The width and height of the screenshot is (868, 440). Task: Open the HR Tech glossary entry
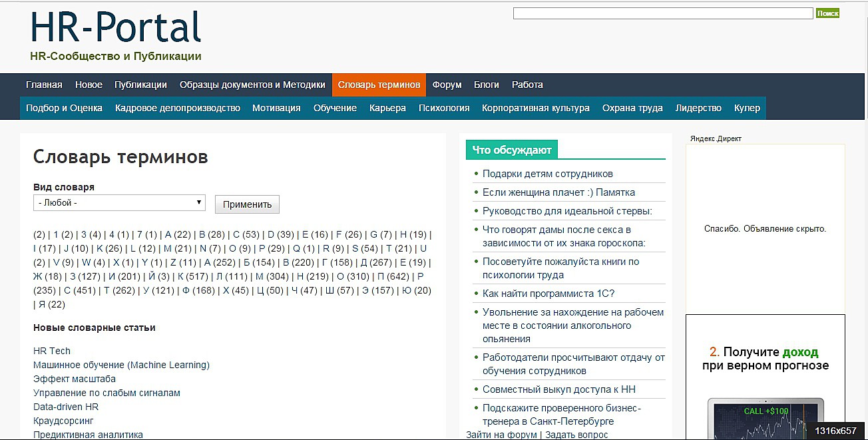pyautogui.click(x=52, y=351)
